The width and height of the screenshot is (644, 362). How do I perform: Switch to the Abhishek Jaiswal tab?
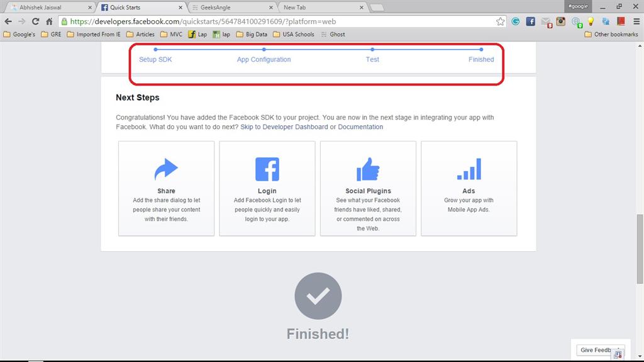[x=49, y=8]
